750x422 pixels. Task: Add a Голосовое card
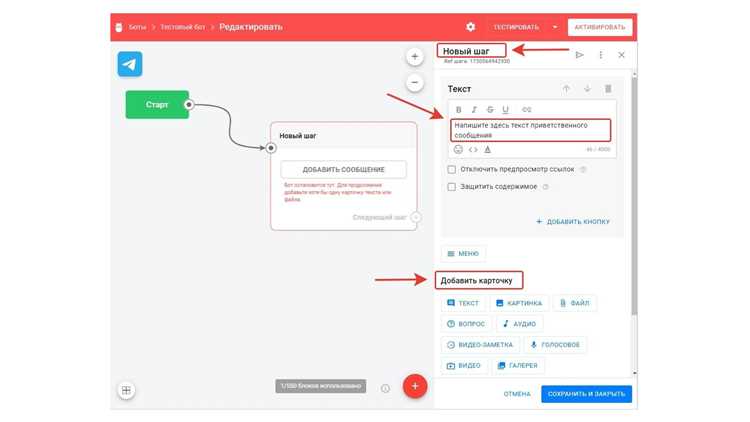tap(555, 344)
